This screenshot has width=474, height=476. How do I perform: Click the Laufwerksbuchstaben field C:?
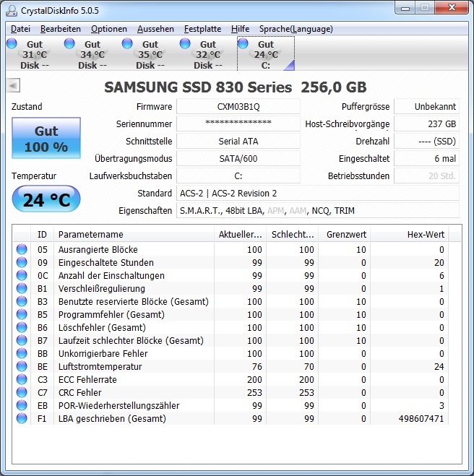pyautogui.click(x=238, y=176)
